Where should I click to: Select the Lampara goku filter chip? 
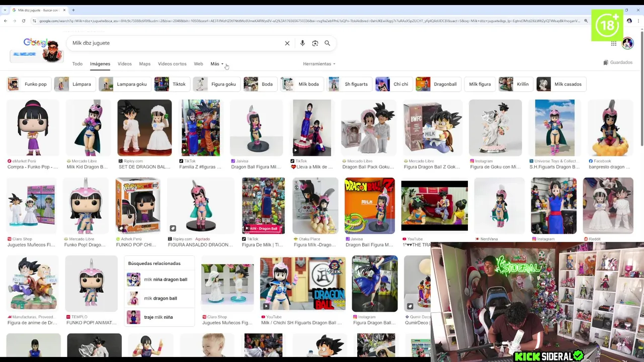click(x=124, y=84)
